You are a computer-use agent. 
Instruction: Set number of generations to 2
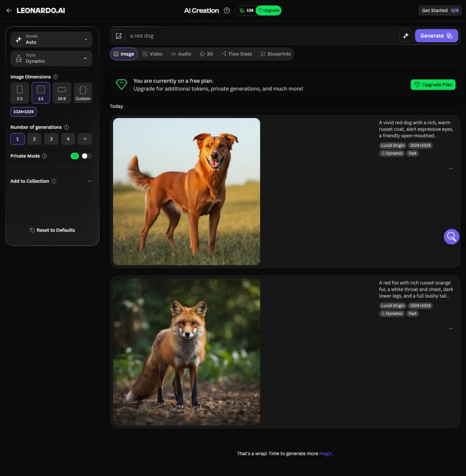tap(34, 139)
